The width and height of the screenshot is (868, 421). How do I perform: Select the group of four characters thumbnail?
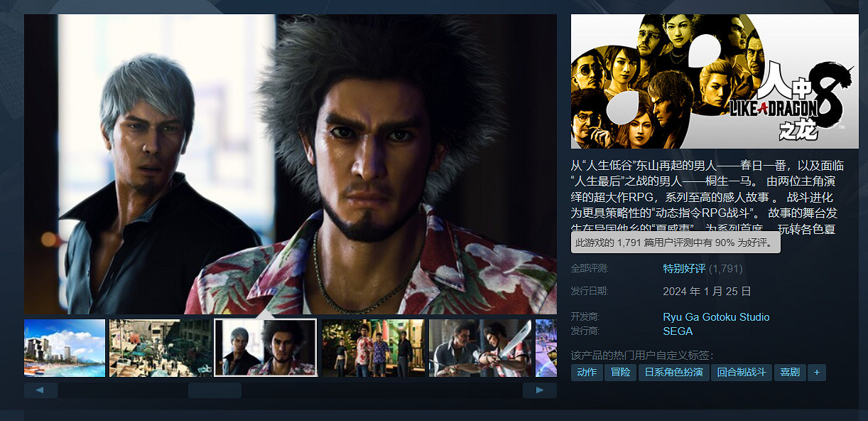(x=373, y=348)
